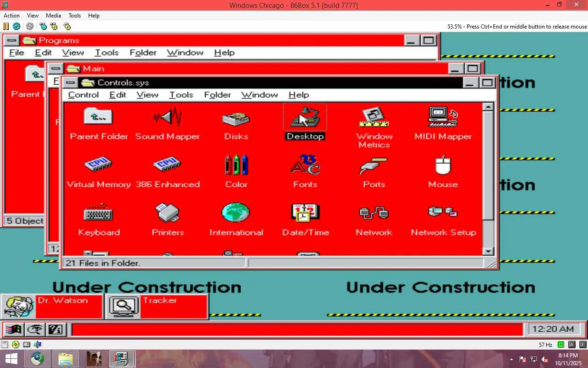Open the Control menu in Controls.sys
This screenshot has height=368, width=588.
tap(83, 95)
